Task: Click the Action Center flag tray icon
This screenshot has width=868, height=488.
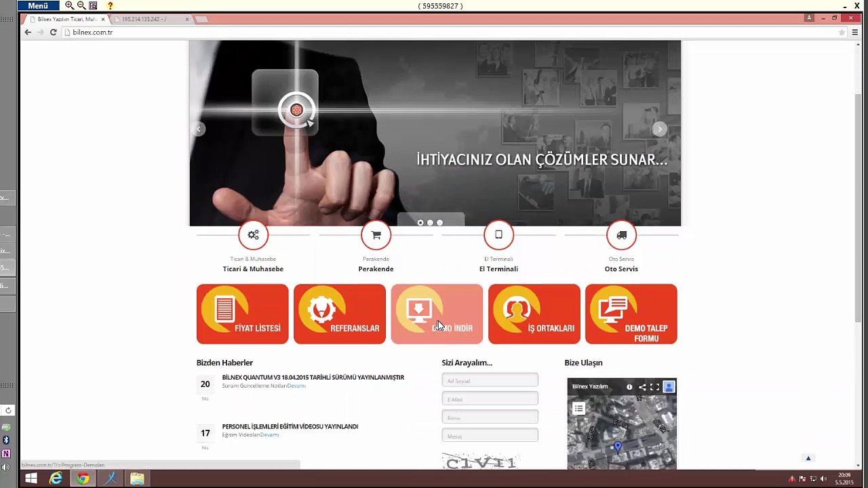Action: click(802, 479)
